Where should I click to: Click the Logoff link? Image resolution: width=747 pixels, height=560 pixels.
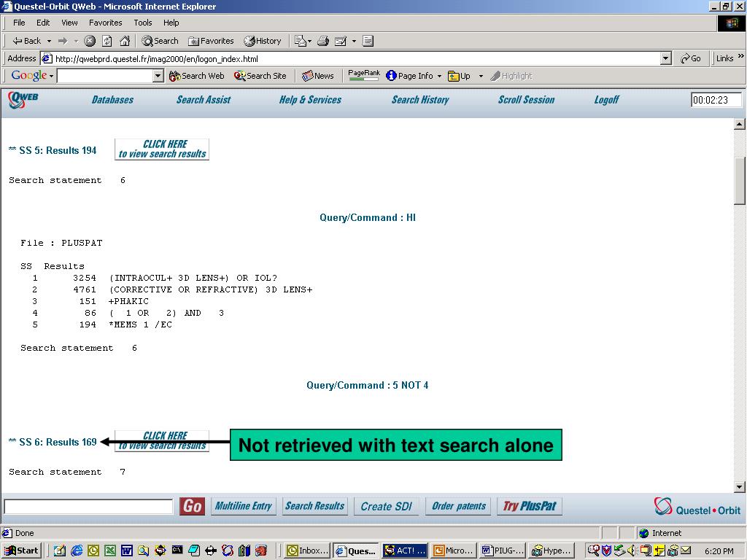[x=606, y=99]
